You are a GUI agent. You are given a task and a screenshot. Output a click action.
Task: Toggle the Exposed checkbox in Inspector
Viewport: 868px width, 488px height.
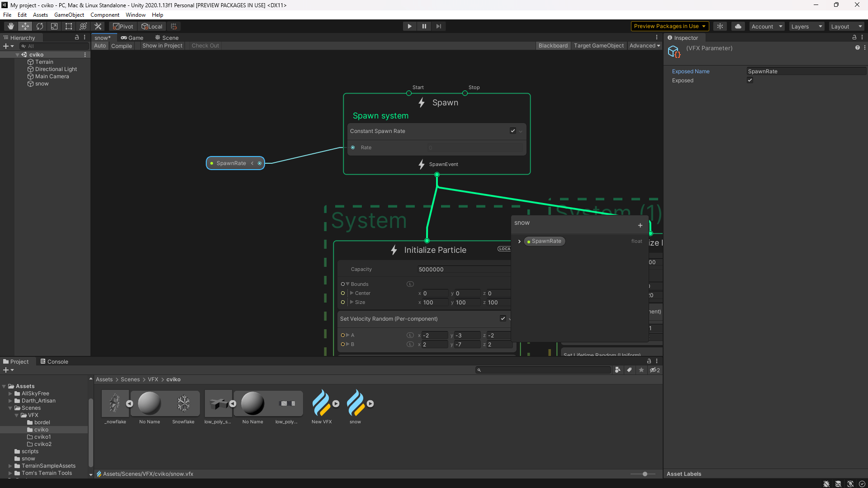click(750, 80)
